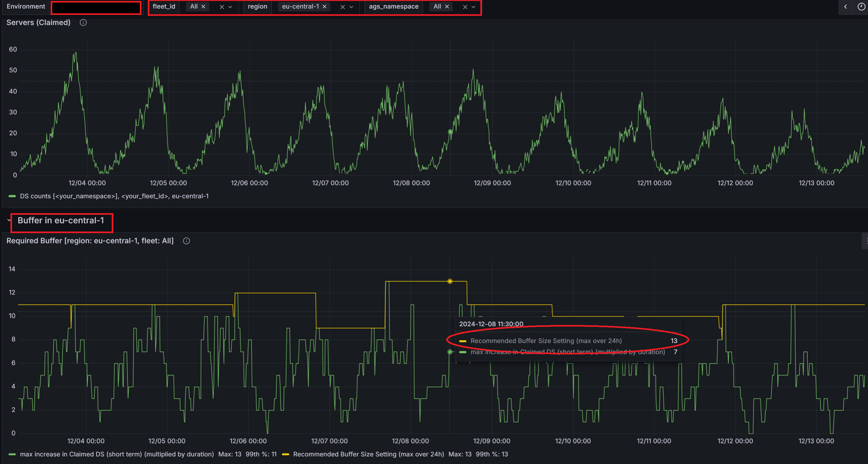The image size is (868, 464).
Task: Click '12/13 00:00' on Servers chart axis
Action: pyautogui.click(x=816, y=183)
